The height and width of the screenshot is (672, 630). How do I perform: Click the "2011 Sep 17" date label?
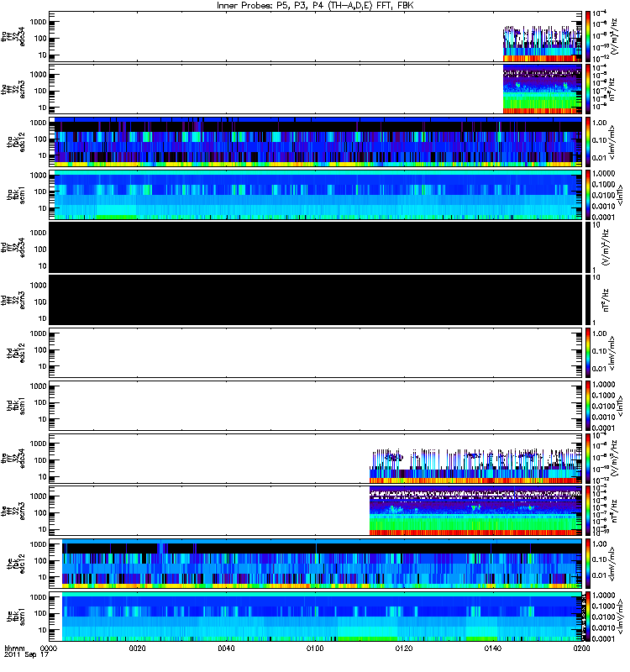27,655
